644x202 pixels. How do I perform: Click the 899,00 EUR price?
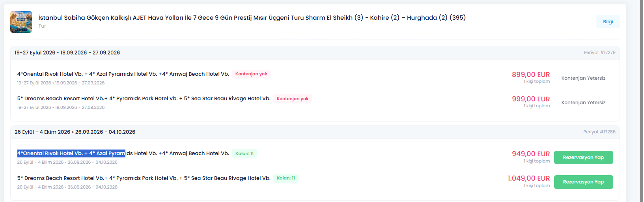pos(531,75)
